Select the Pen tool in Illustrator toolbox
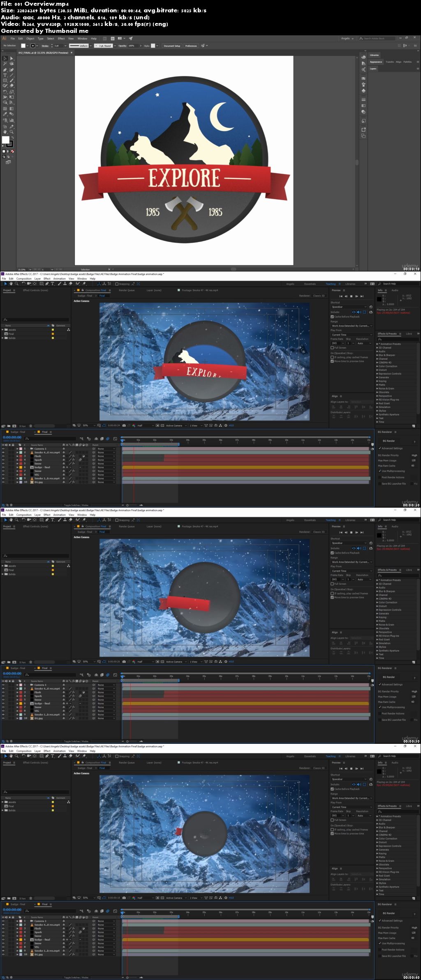Viewport: 421px width, 980px height. [5, 70]
